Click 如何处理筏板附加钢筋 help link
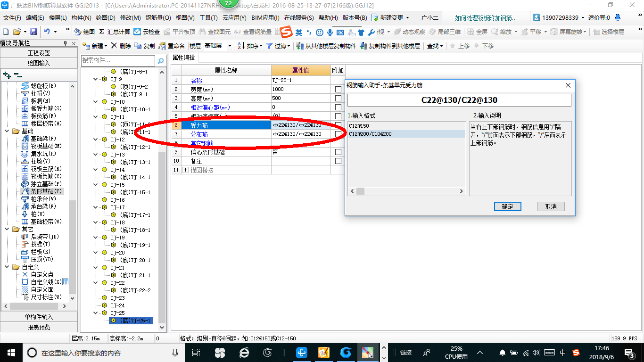The image size is (644, 362). click(485, 18)
